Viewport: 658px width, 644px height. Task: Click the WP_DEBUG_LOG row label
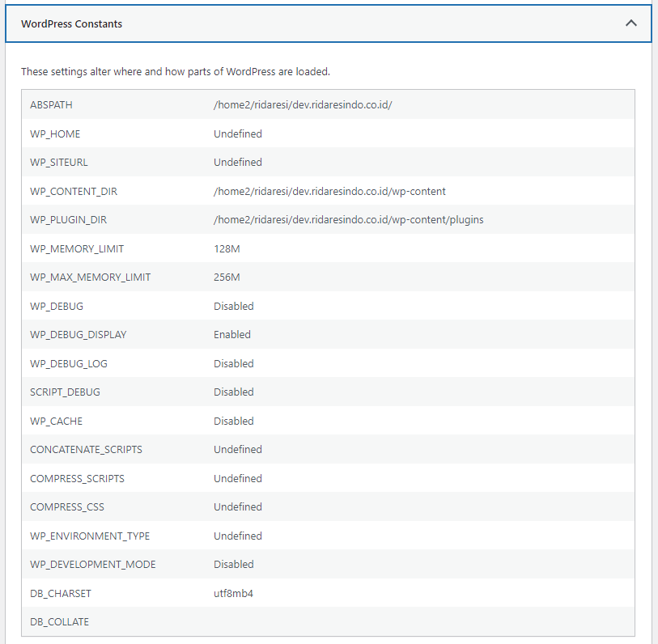(69, 364)
